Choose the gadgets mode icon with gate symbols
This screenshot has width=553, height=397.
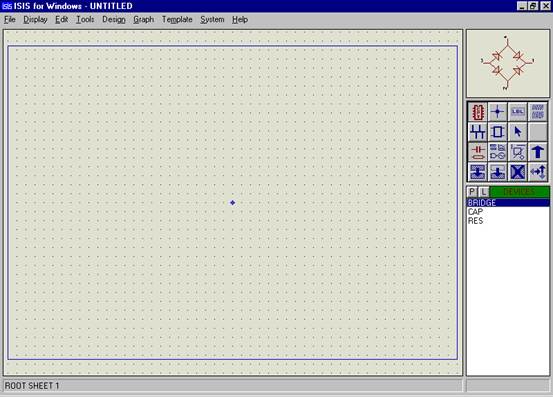tap(497, 152)
